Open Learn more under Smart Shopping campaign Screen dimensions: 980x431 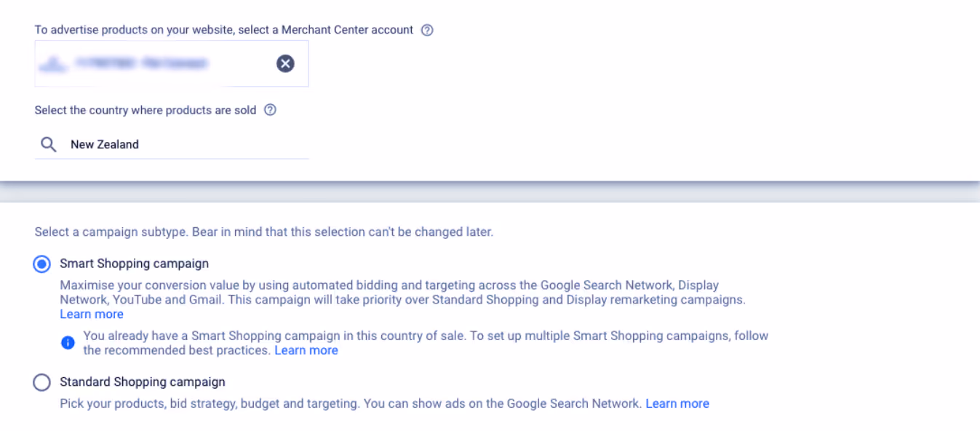91,314
